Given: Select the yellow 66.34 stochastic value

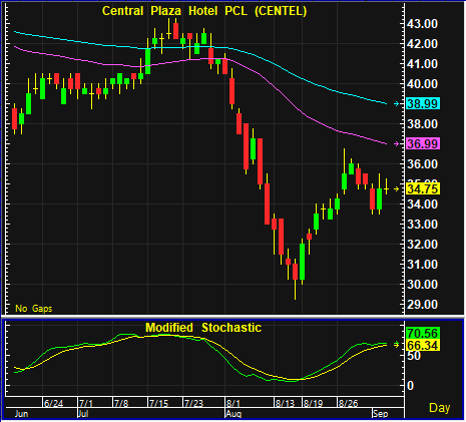Looking at the screenshot, I should click(422, 345).
